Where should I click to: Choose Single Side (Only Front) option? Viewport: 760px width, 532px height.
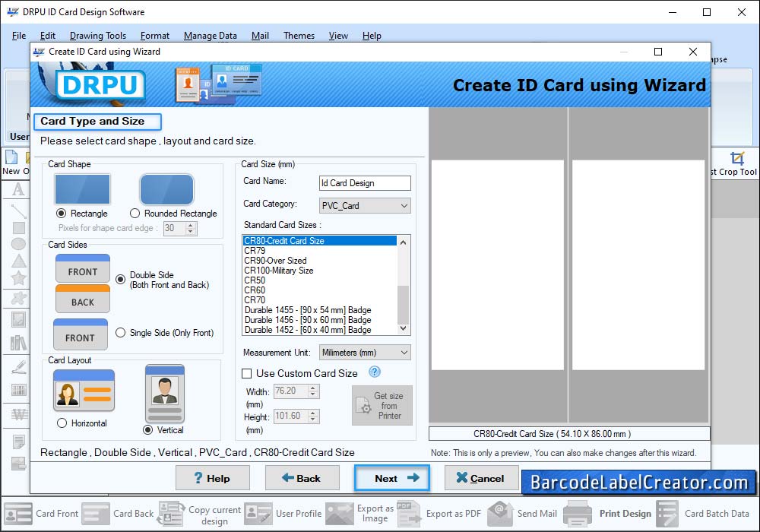120,333
